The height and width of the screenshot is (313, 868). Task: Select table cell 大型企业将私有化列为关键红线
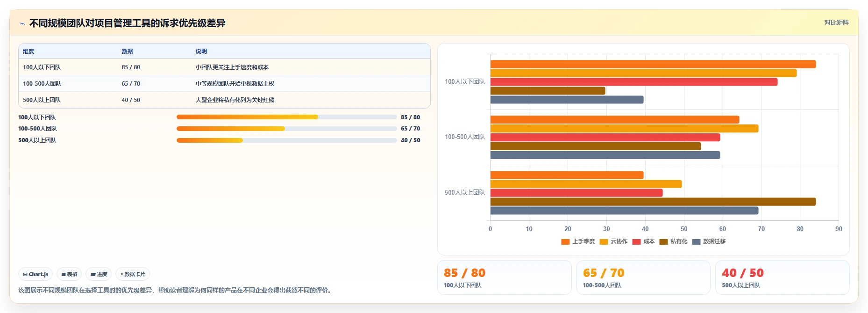[235, 100]
